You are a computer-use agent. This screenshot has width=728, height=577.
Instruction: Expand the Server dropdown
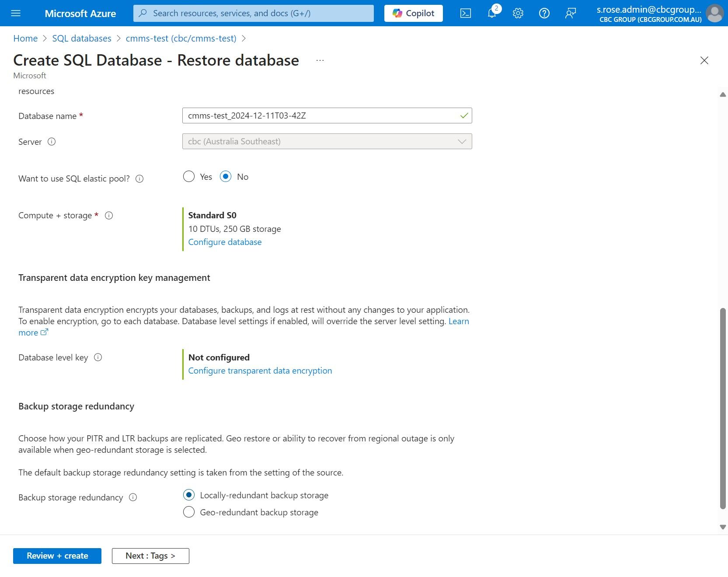point(327,141)
